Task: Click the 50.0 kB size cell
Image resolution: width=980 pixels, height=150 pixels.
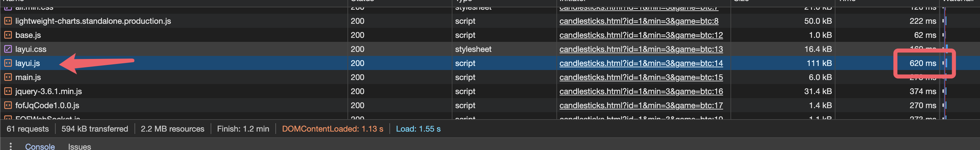Action: point(818,21)
